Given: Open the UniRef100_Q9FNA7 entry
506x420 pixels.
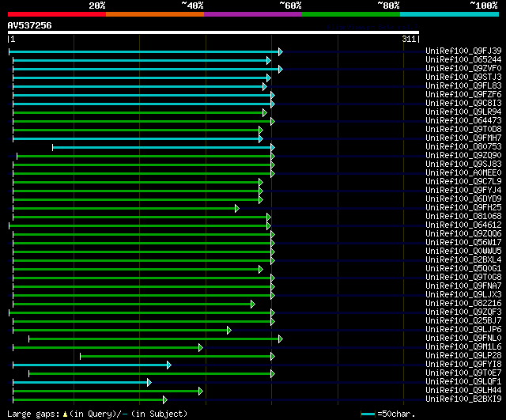Looking at the screenshot, I should click(x=463, y=286).
